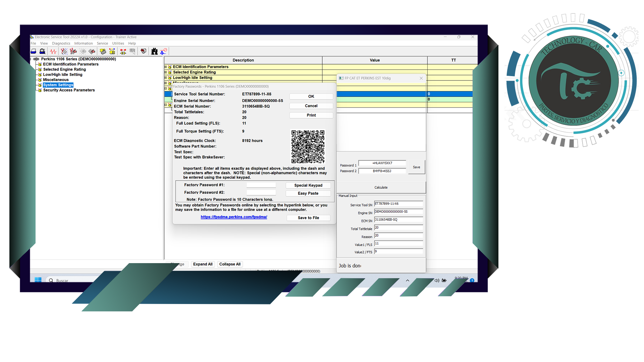Click the Password 1 field in FP CAT window
This screenshot has width=644, height=362.
(382, 163)
